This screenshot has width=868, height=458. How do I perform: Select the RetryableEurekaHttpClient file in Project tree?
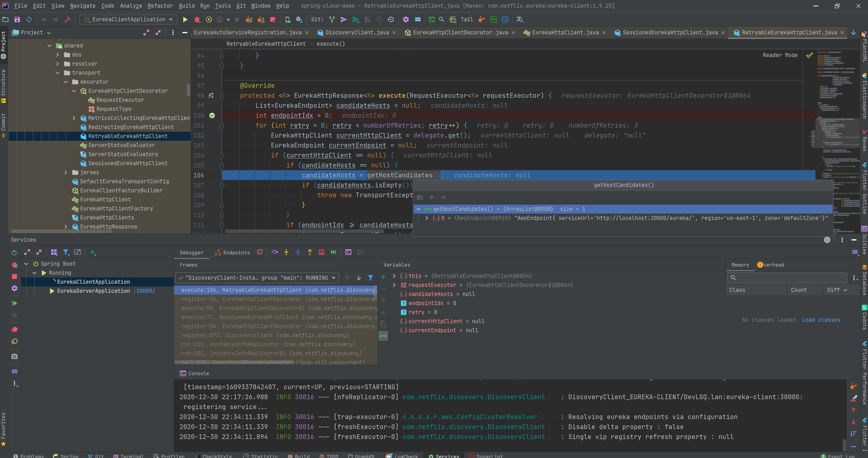tap(128, 136)
